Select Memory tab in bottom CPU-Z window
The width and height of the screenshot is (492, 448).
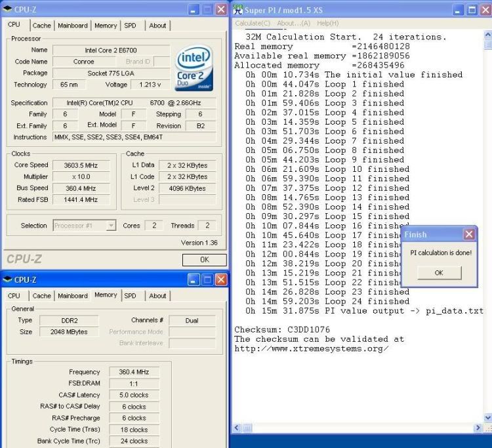[106, 295]
